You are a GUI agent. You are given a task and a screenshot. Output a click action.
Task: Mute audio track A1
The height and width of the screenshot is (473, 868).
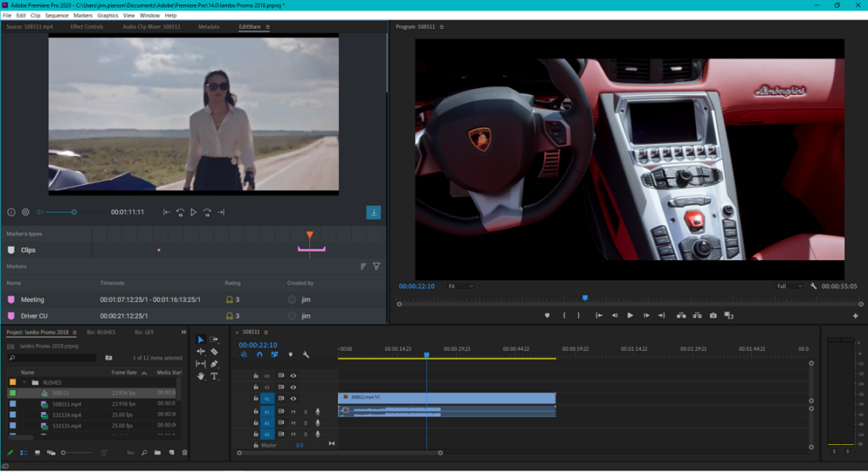click(x=293, y=411)
